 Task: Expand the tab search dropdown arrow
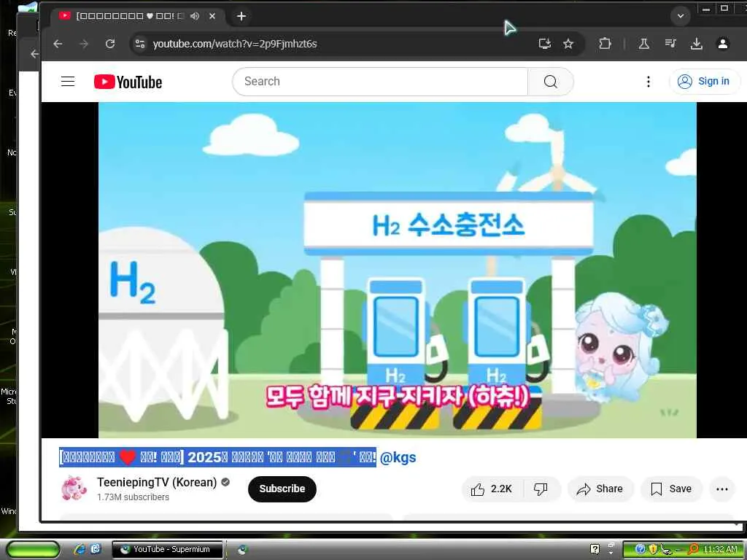pos(681,16)
